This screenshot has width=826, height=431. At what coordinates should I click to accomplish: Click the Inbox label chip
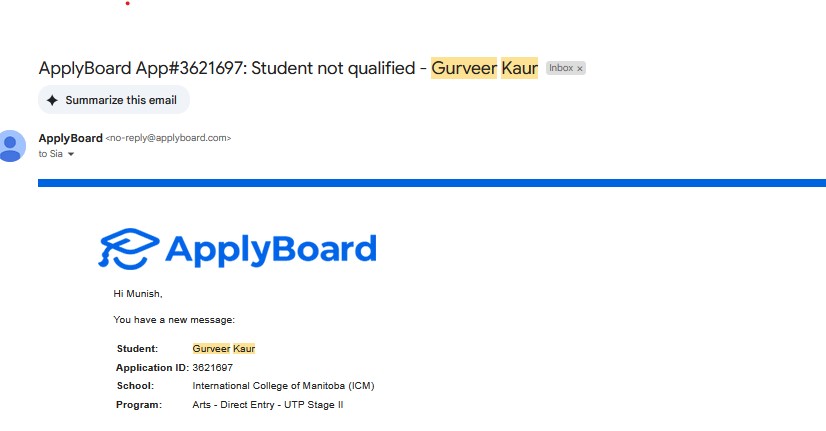pyautogui.click(x=560, y=68)
